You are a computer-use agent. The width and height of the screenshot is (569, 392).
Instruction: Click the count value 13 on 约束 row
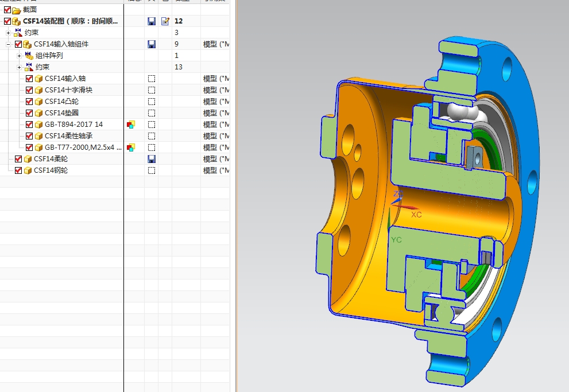click(179, 67)
